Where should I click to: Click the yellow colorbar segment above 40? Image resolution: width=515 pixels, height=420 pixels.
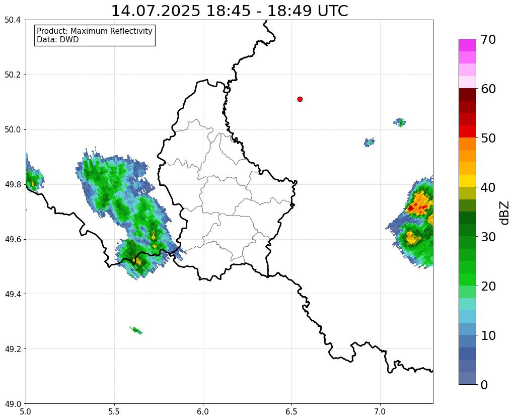pyautogui.click(x=467, y=181)
